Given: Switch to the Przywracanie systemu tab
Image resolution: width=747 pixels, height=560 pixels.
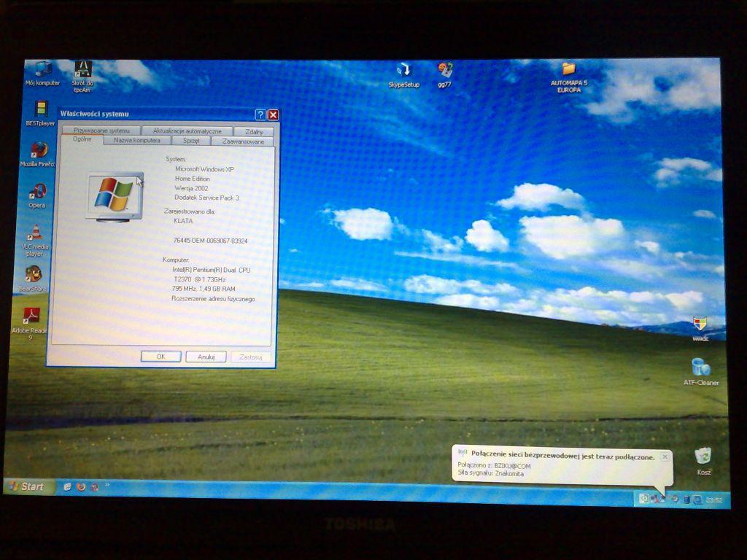Looking at the screenshot, I should point(101,131).
